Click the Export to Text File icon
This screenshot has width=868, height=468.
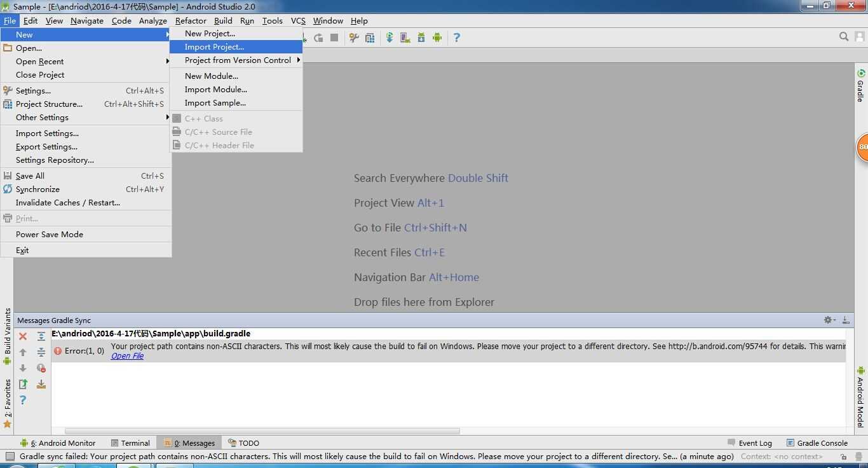pyautogui.click(x=23, y=384)
